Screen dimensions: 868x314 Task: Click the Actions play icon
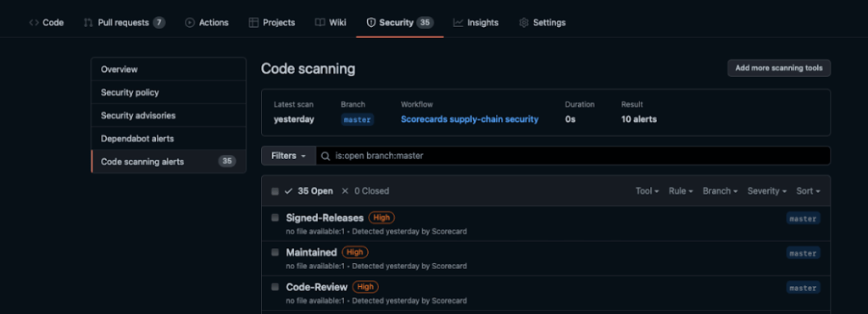tap(190, 23)
